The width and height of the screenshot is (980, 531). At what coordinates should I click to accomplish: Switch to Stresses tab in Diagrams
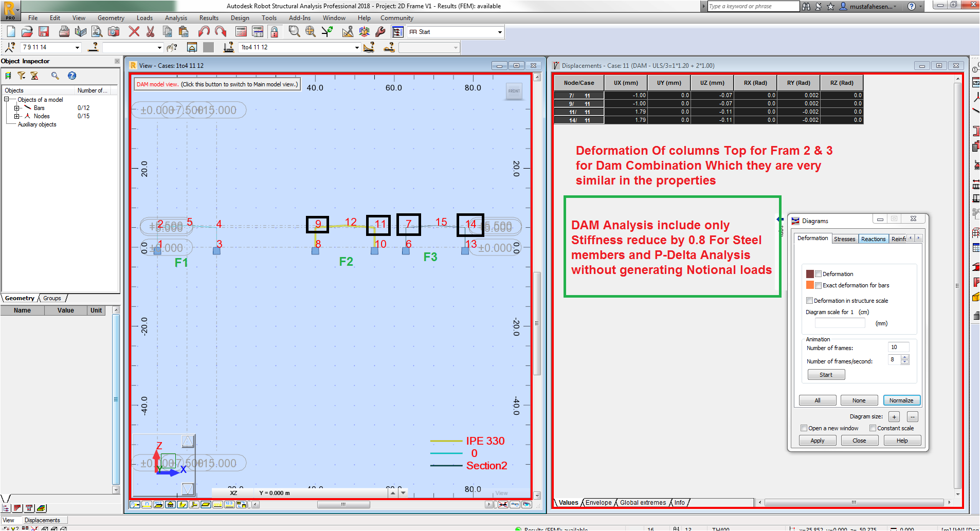pyautogui.click(x=845, y=239)
